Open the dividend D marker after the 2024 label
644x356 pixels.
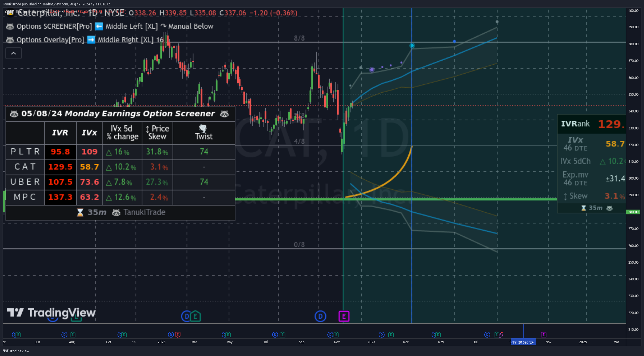381,334
